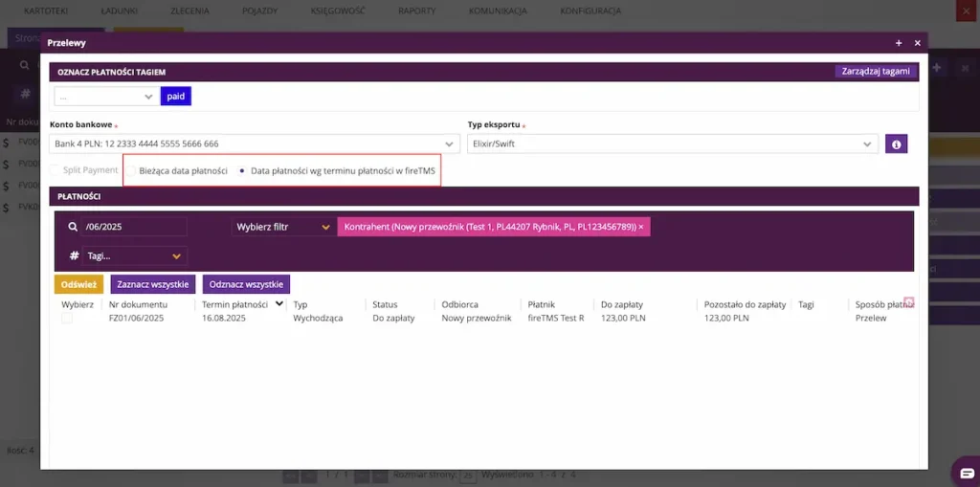Click the plus icon in Przelewy header
Screen dimensions: 980x487
899,43
